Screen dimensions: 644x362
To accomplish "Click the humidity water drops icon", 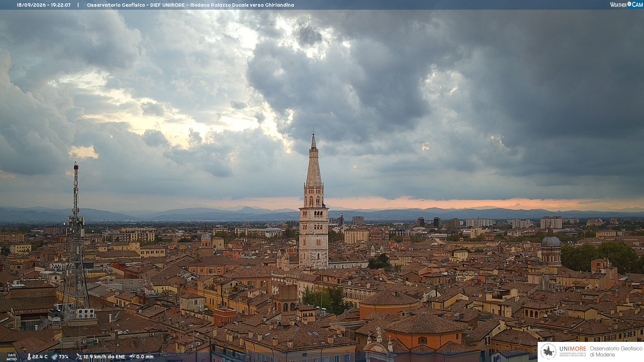I will click(54, 357).
